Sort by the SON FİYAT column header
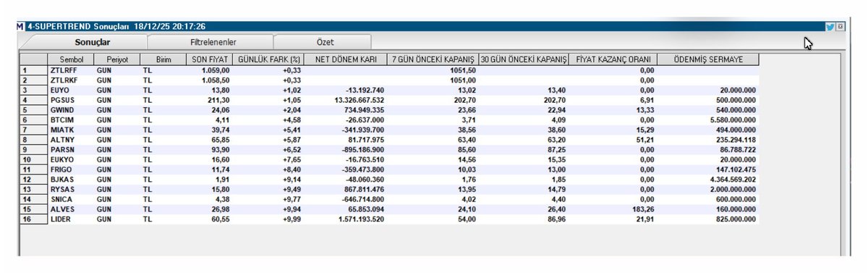Screen dimensions: 868x273 pos(210,59)
